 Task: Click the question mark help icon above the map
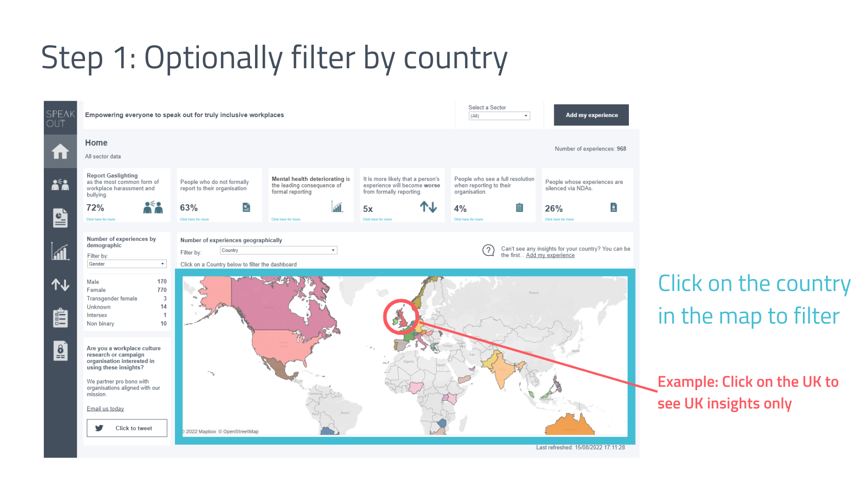click(488, 250)
